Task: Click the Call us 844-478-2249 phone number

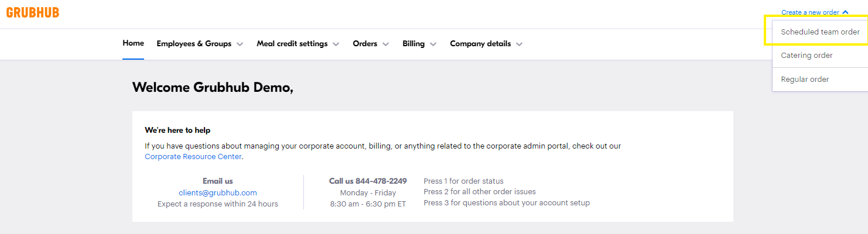Action: click(368, 181)
